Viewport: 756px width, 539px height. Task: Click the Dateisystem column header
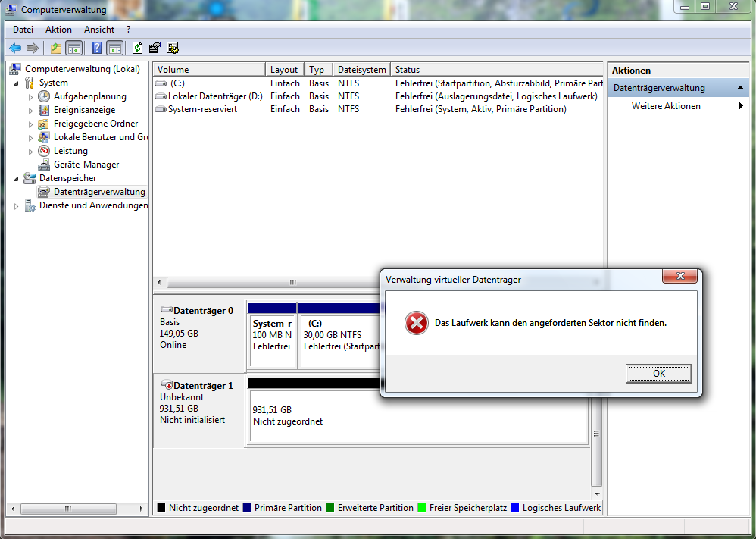coord(361,69)
